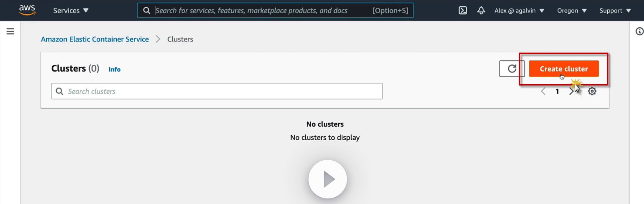Click the Info link beside Clusters
Image resolution: width=644 pixels, height=204 pixels.
coord(114,69)
